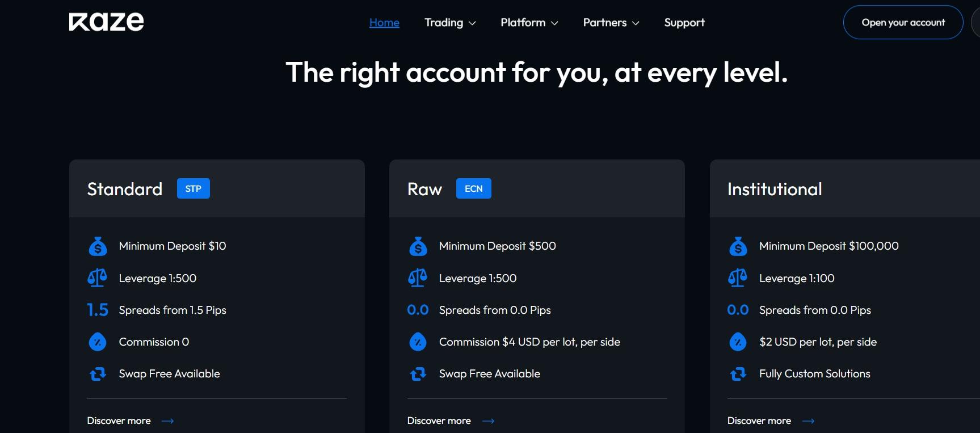This screenshot has height=433, width=980.
Task: Go to the Home menu link
Action: point(384,23)
